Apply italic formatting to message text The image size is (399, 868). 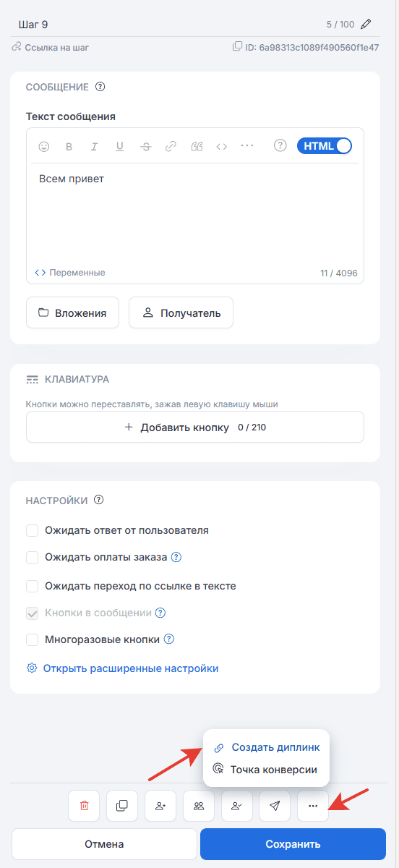pos(94,146)
